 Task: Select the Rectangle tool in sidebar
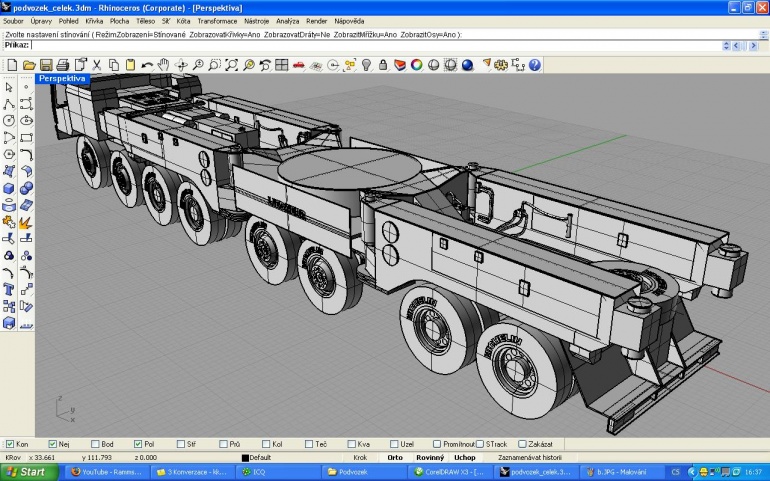pyautogui.click(x=27, y=137)
